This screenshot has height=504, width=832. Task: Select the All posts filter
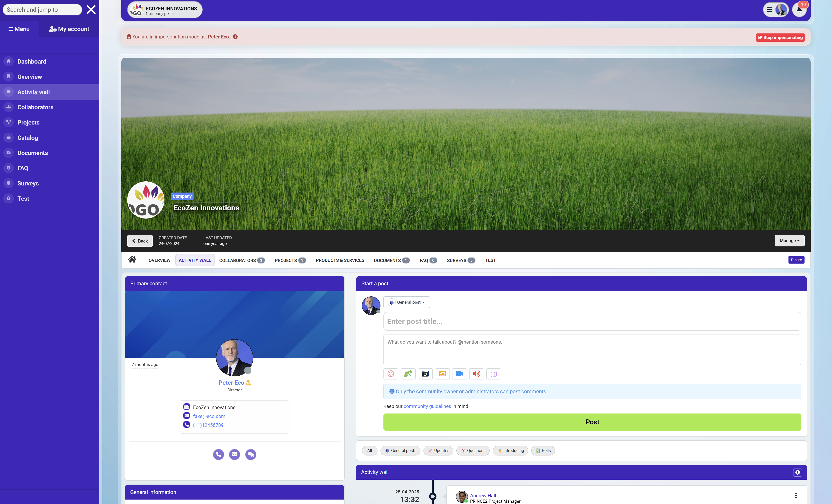pos(369,450)
